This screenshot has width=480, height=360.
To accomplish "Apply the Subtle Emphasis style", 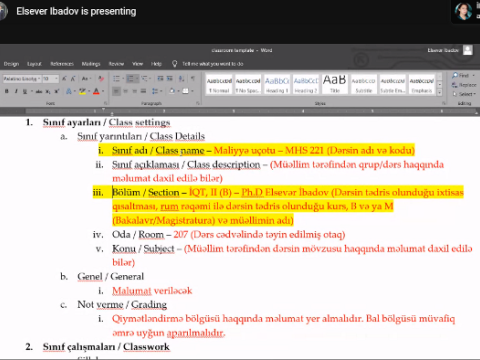I will pyautogui.click(x=393, y=85).
